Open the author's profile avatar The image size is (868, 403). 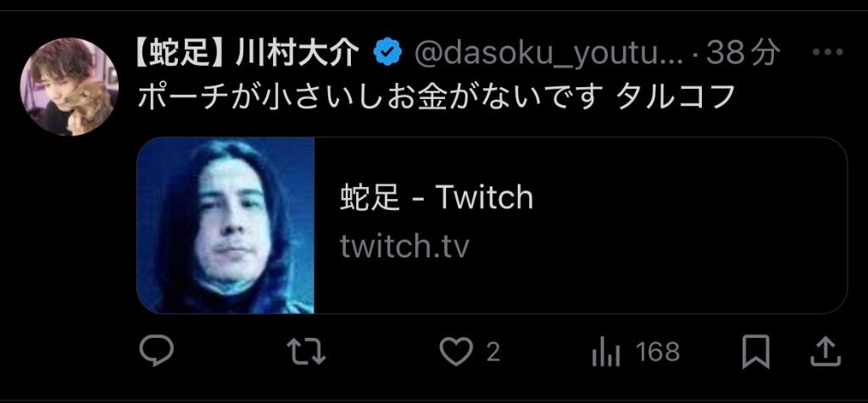[70, 87]
